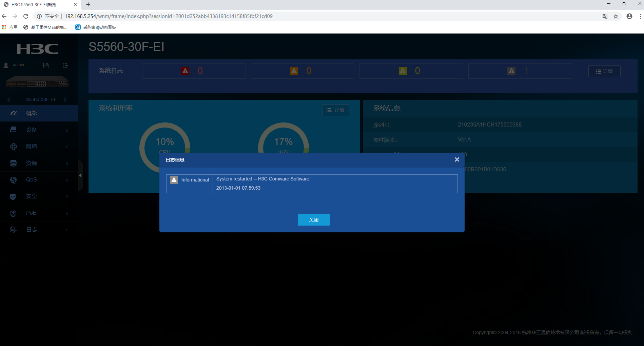The width and height of the screenshot is (644, 346).
Task: Select the 'System restarted -- H3C Comware Software.' message
Action: [x=263, y=179]
